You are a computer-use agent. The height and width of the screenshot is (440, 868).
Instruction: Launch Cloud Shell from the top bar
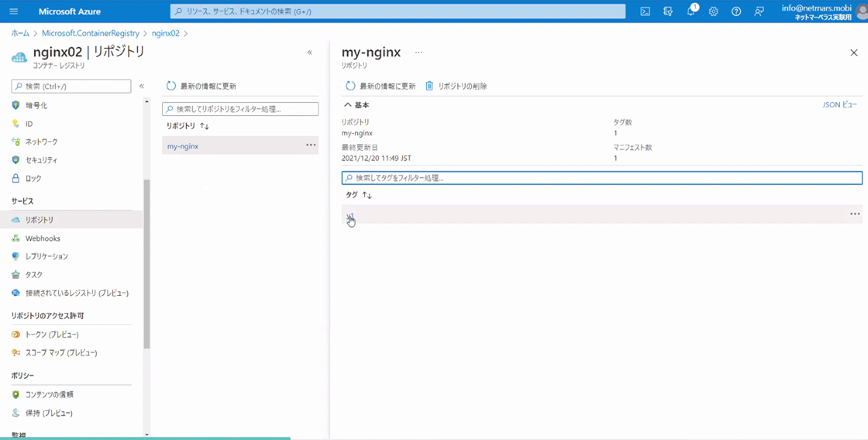pyautogui.click(x=645, y=12)
